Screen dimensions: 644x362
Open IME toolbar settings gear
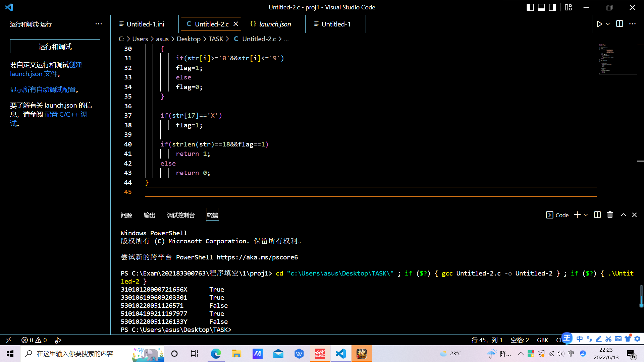[x=637, y=339]
